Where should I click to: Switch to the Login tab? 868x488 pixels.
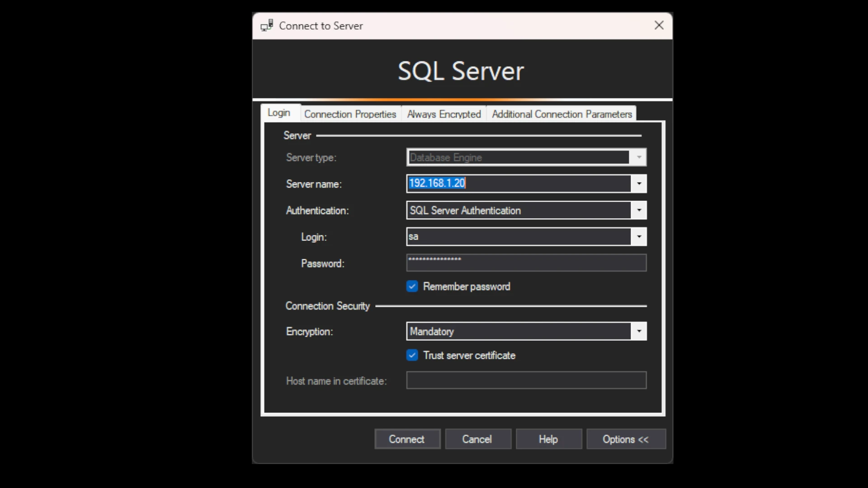click(279, 113)
